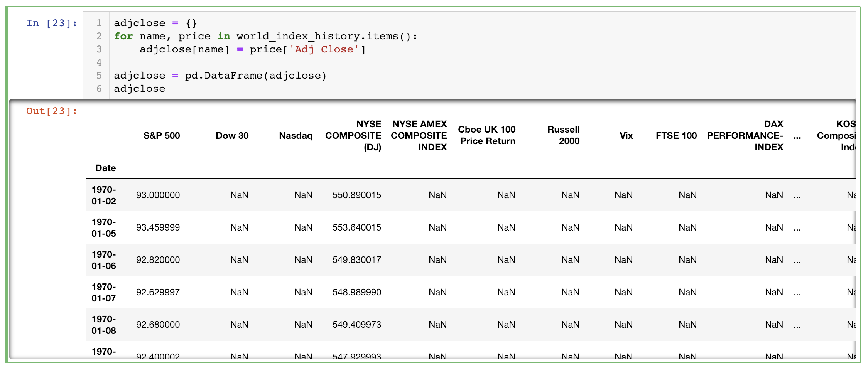Viewport: 868px width, 367px height.
Task: Click the NYSE value 548.989990
Action: coord(357,292)
